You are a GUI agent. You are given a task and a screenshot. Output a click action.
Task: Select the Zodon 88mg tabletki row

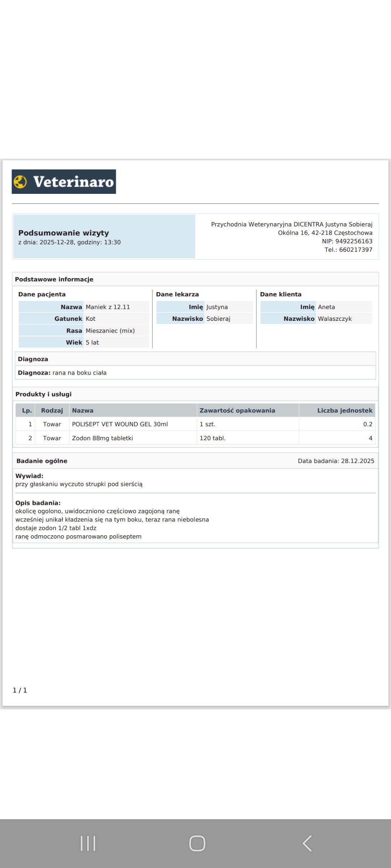(195, 438)
